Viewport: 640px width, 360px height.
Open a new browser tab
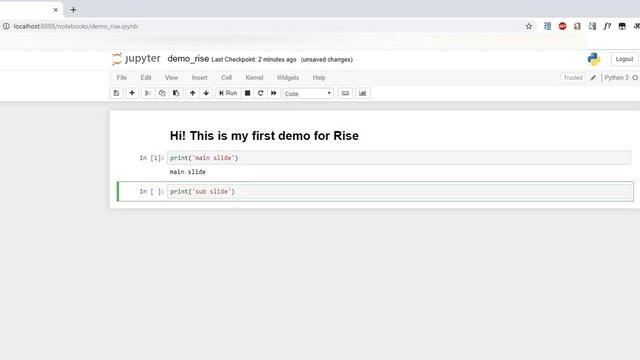[x=73, y=9]
